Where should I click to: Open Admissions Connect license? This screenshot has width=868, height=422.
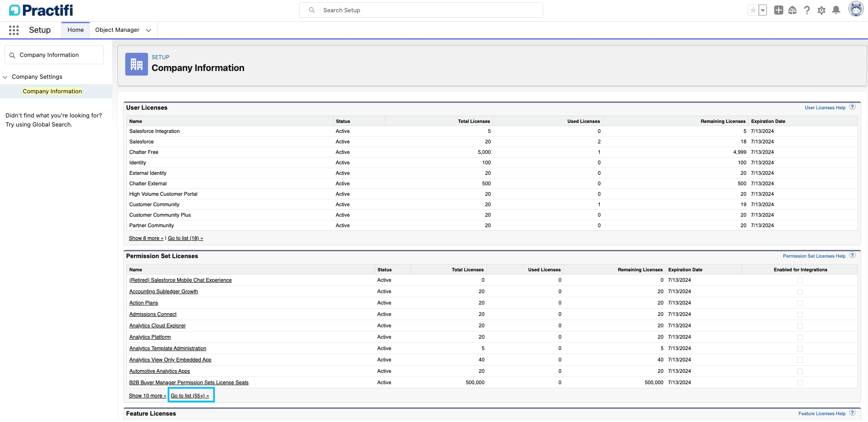tap(153, 314)
